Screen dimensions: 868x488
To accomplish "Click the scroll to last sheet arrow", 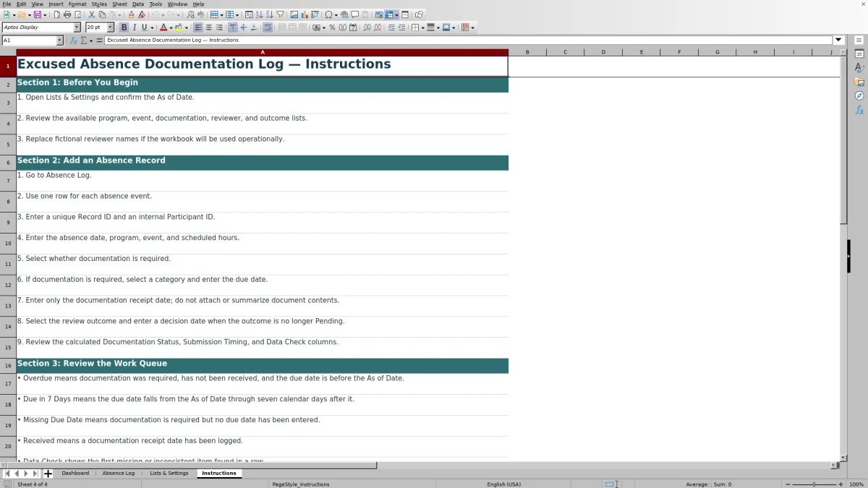I will point(35,474).
